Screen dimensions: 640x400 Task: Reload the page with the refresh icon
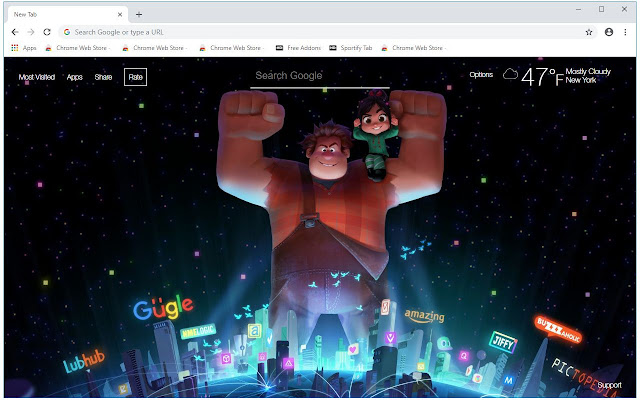click(x=47, y=32)
